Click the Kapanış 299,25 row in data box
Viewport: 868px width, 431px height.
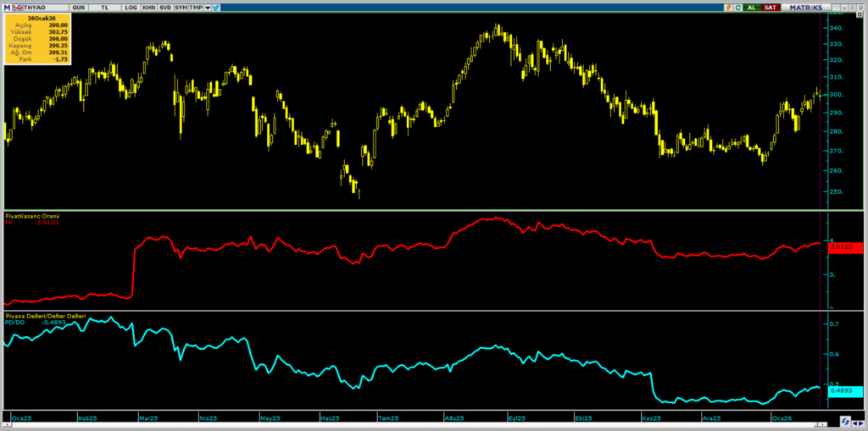37,46
